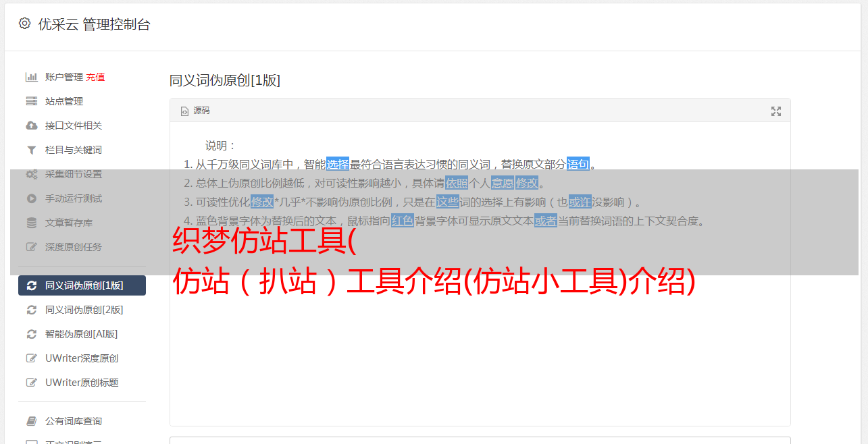The width and height of the screenshot is (868, 444).
Task: Click 优采云 管理控制台 header title
Action: pyautogui.click(x=94, y=24)
